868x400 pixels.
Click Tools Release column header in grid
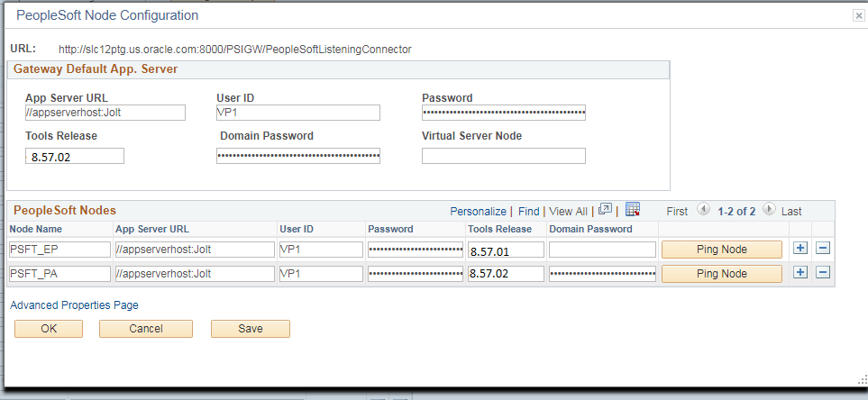500,229
